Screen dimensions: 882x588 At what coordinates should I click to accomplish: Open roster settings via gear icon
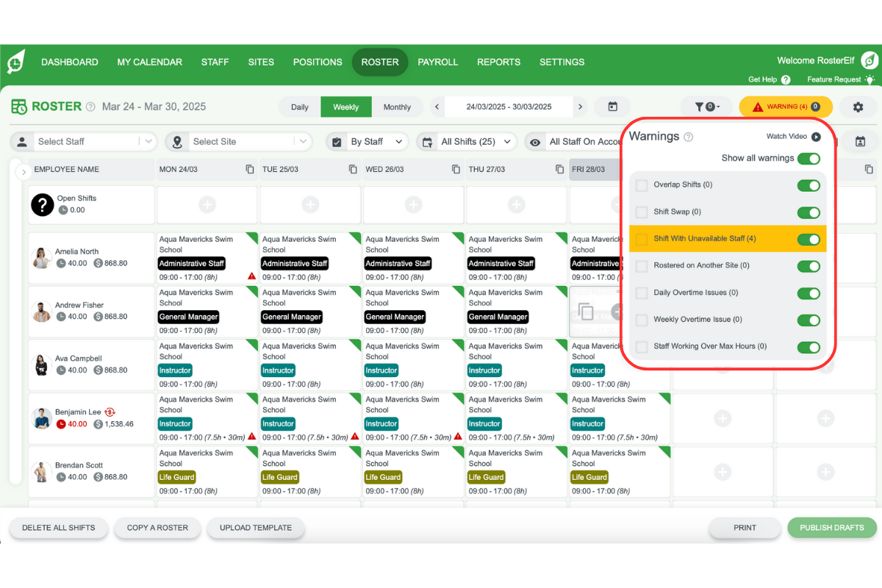pos(857,107)
